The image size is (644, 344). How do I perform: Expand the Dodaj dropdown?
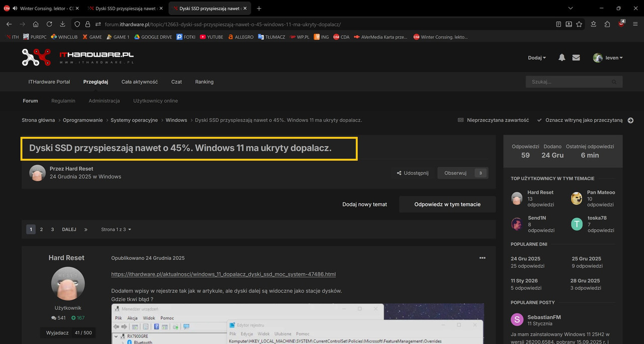point(537,58)
